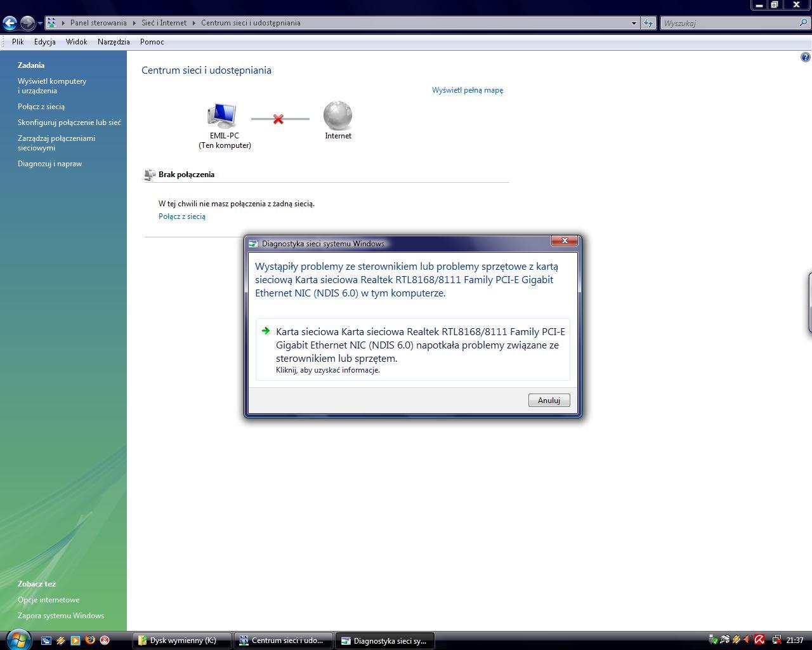
Task: Click the sidebar tab on the right edge
Action: point(810,303)
